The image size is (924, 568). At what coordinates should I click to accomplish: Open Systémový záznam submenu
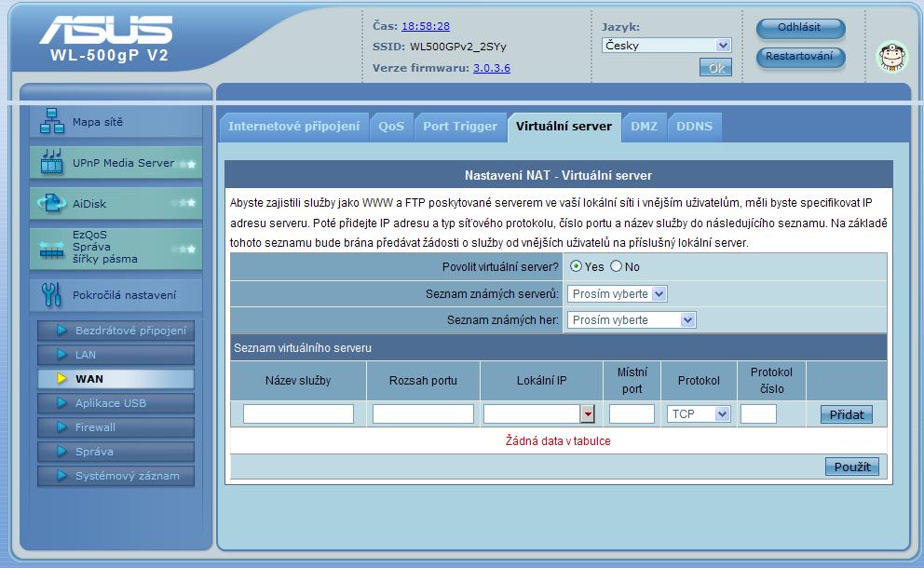pos(116,476)
